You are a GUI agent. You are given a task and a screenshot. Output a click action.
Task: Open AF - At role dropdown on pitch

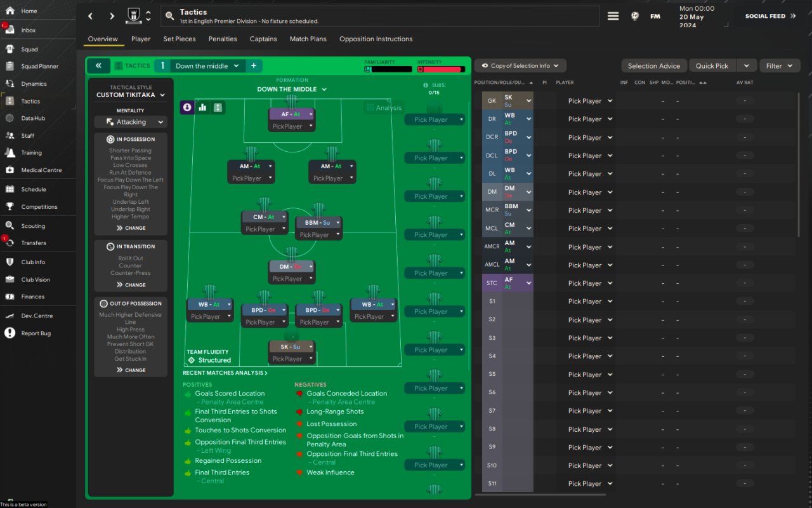(x=310, y=114)
